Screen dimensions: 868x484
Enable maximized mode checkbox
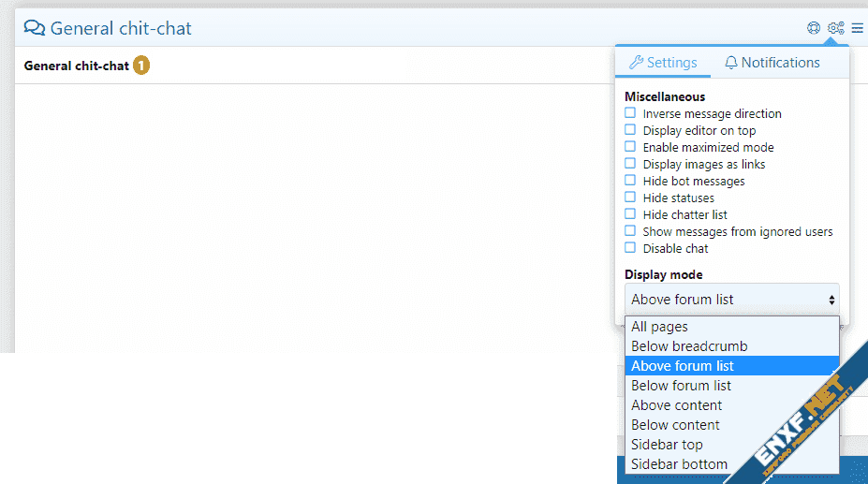[x=630, y=147]
